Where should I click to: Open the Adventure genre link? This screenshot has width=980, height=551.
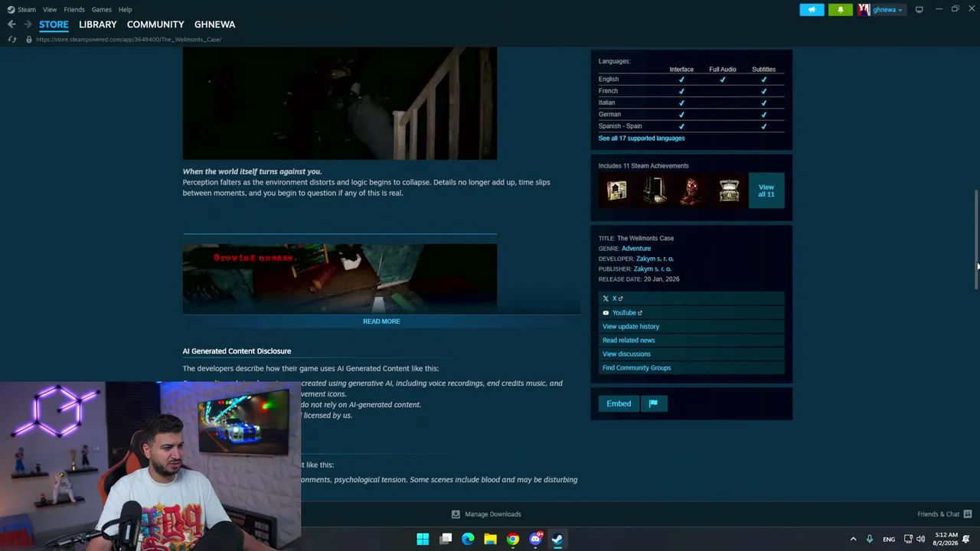click(636, 249)
